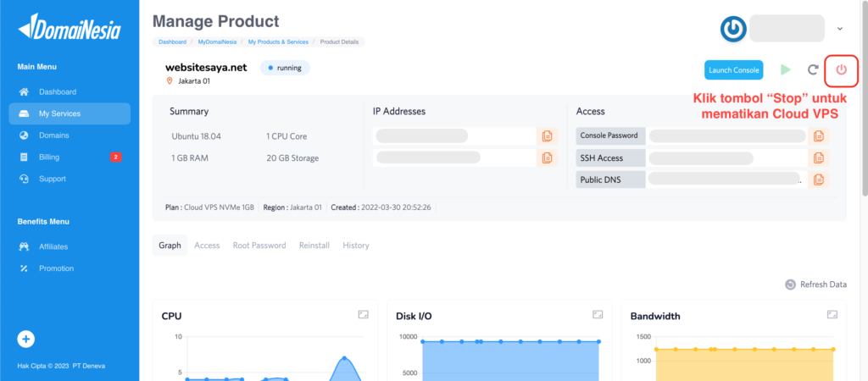868x381 pixels.
Task: Open Billing in sidebar
Action: click(70, 157)
